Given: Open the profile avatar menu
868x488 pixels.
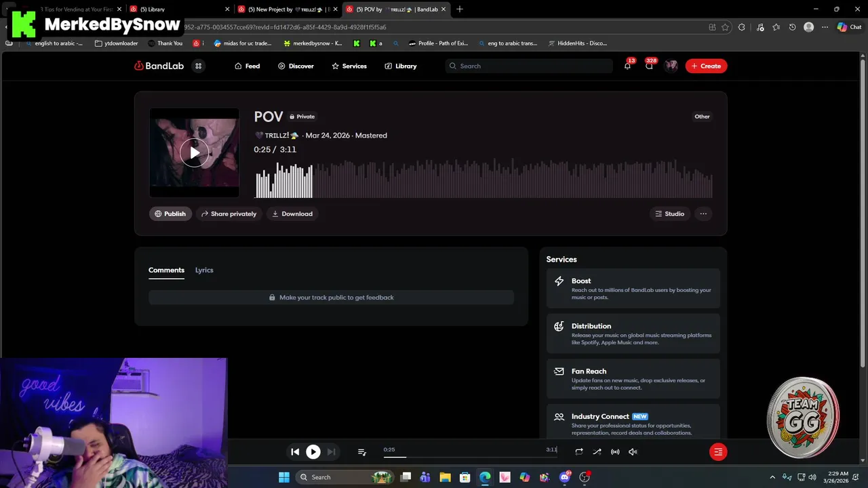Looking at the screenshot, I should (x=671, y=66).
